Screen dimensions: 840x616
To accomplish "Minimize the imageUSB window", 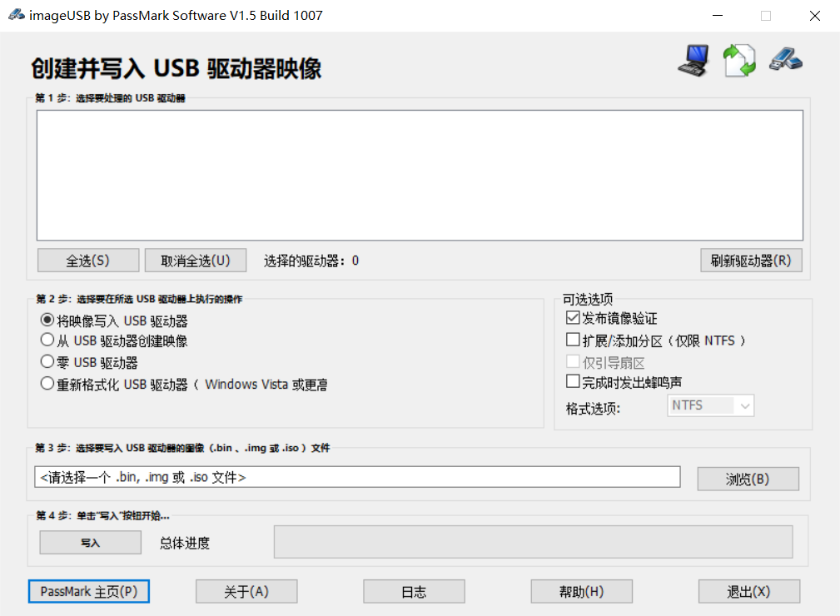I will [718, 16].
